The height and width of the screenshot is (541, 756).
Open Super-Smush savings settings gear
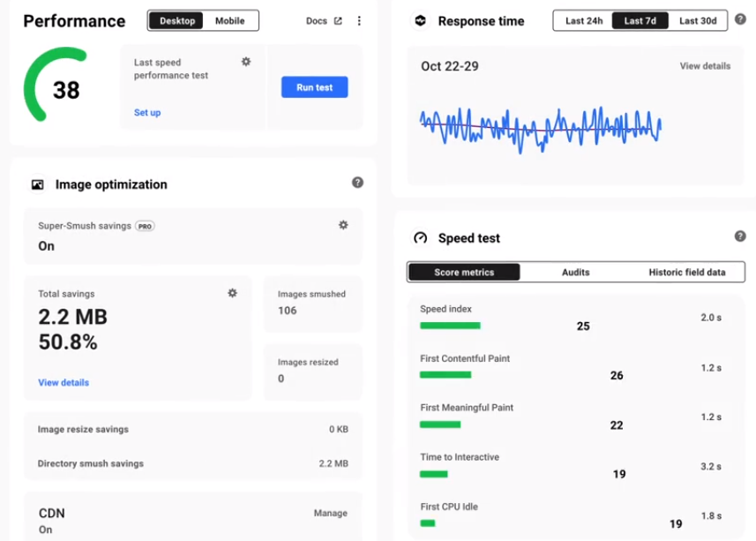[x=343, y=225]
